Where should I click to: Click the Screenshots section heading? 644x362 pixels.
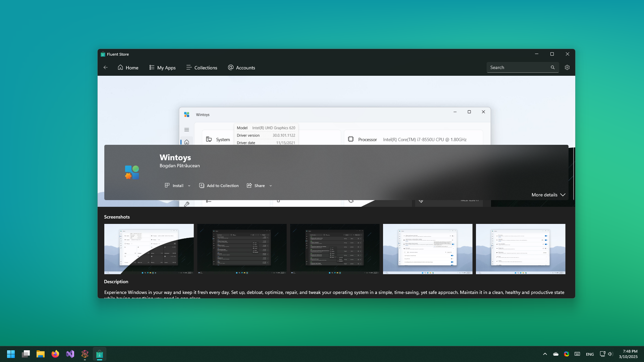click(117, 217)
